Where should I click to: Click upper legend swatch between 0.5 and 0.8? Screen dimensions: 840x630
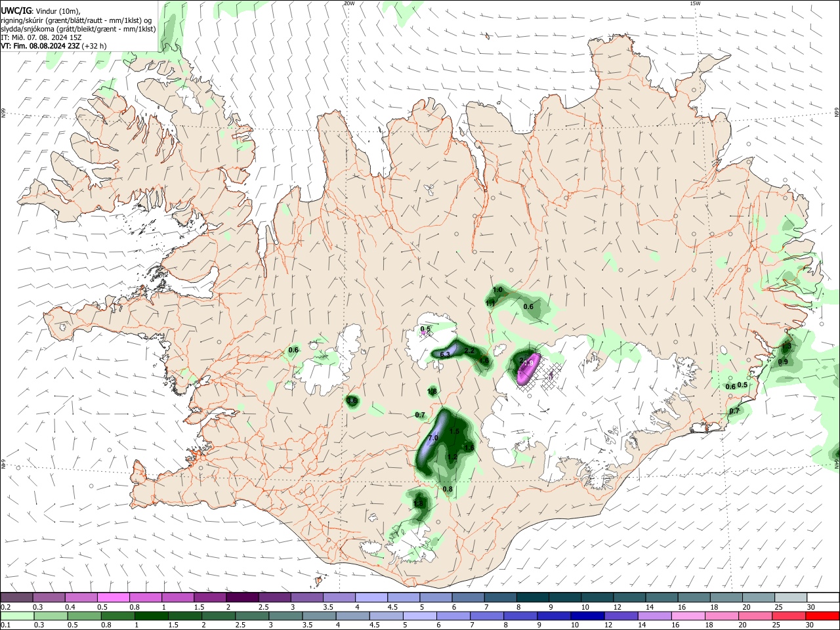point(113,598)
